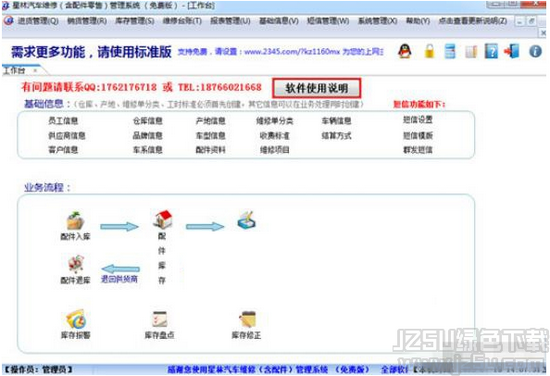The image size is (550, 376).
Task: Open 供应商信息 link
Action: [x=67, y=136]
